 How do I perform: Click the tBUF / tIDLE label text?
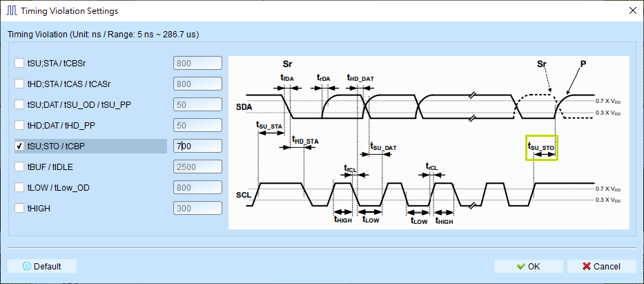pos(50,167)
